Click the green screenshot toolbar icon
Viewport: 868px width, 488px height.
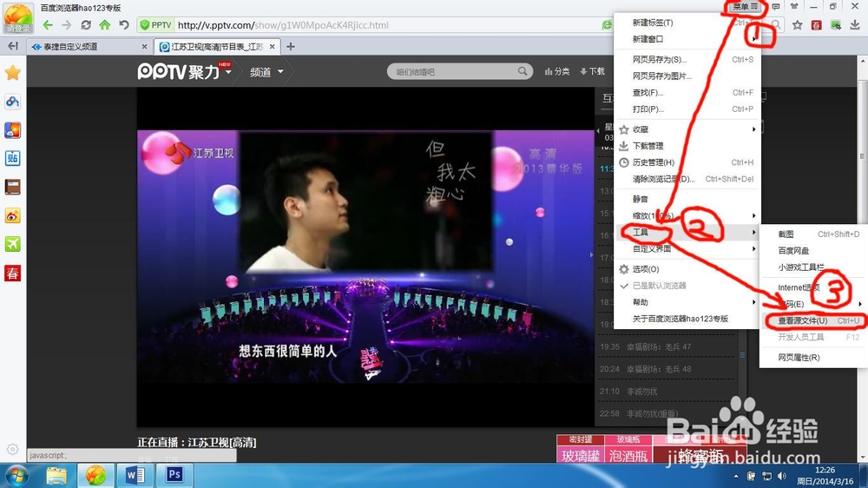tap(836, 25)
